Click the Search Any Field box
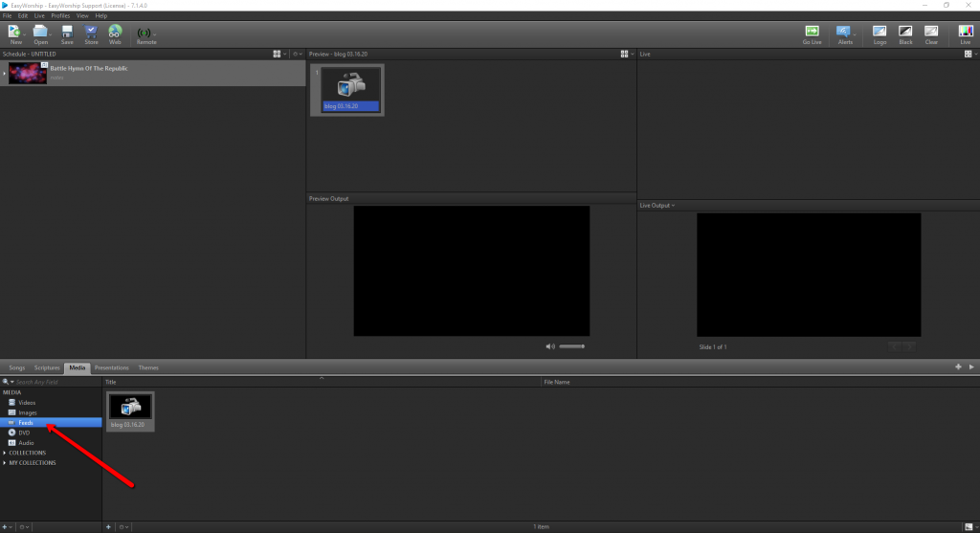The height and width of the screenshot is (533, 980). click(x=57, y=382)
